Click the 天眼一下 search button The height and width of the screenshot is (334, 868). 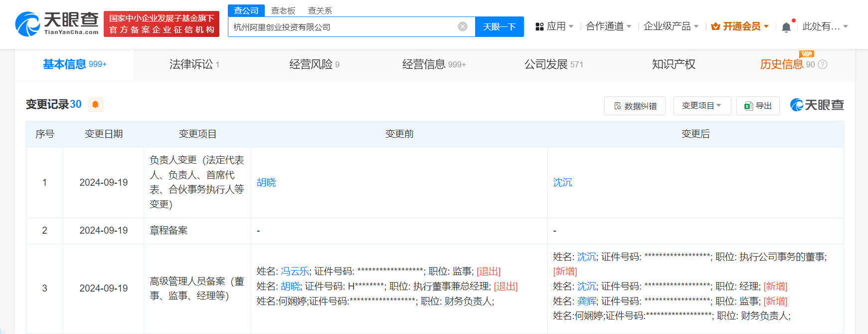[x=500, y=27]
